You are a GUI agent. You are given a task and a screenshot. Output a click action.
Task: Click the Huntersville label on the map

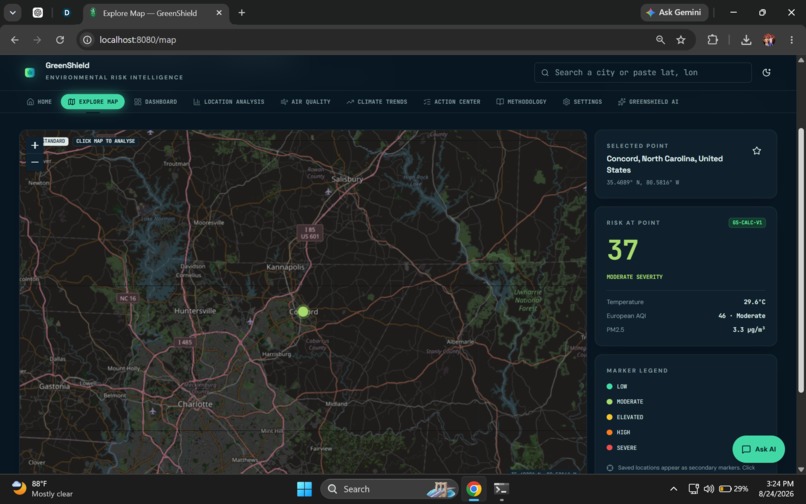click(195, 311)
